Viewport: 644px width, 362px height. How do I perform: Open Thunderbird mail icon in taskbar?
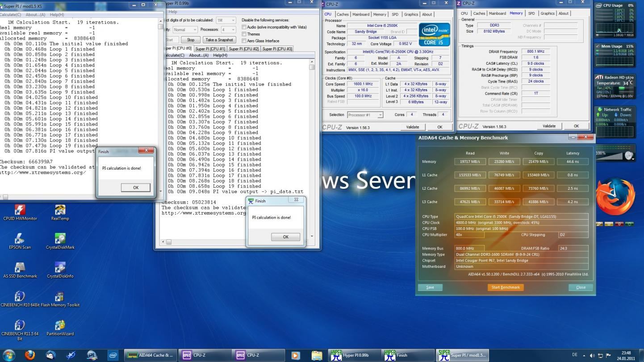tap(51, 355)
